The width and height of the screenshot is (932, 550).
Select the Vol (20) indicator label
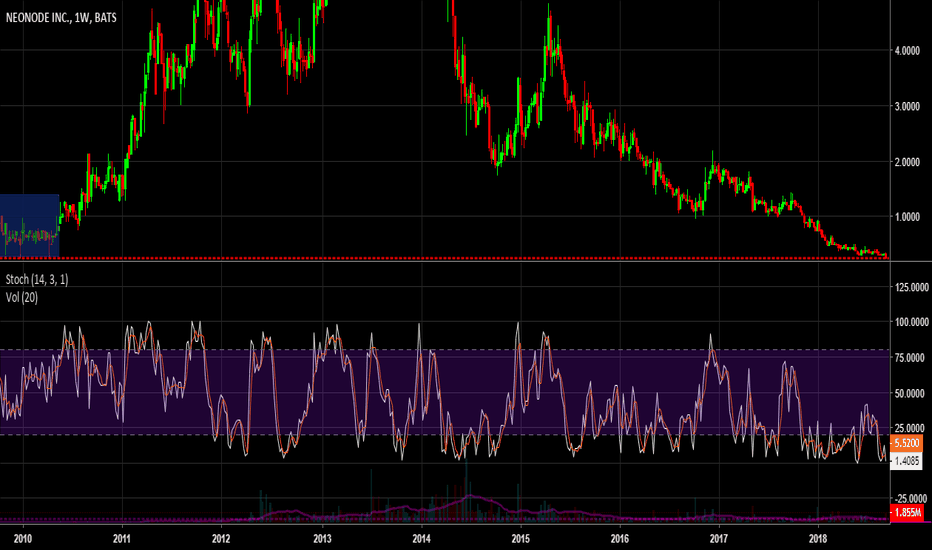(x=22, y=297)
